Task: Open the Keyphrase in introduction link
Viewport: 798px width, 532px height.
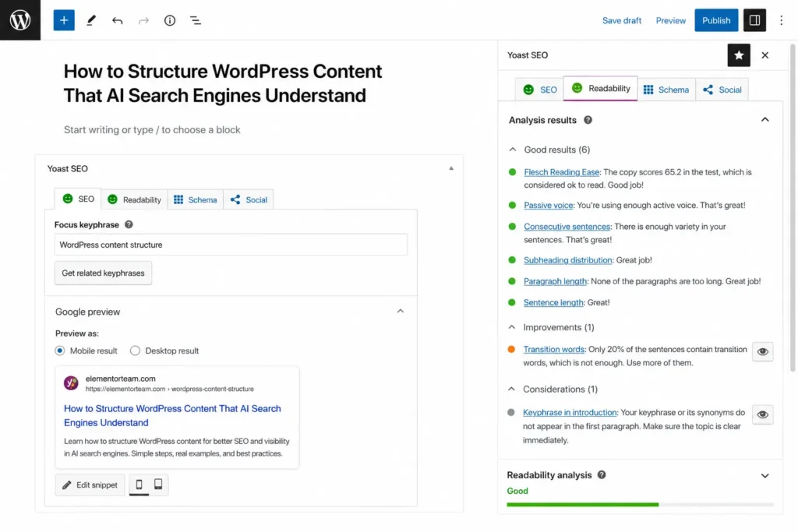Action: pos(570,413)
